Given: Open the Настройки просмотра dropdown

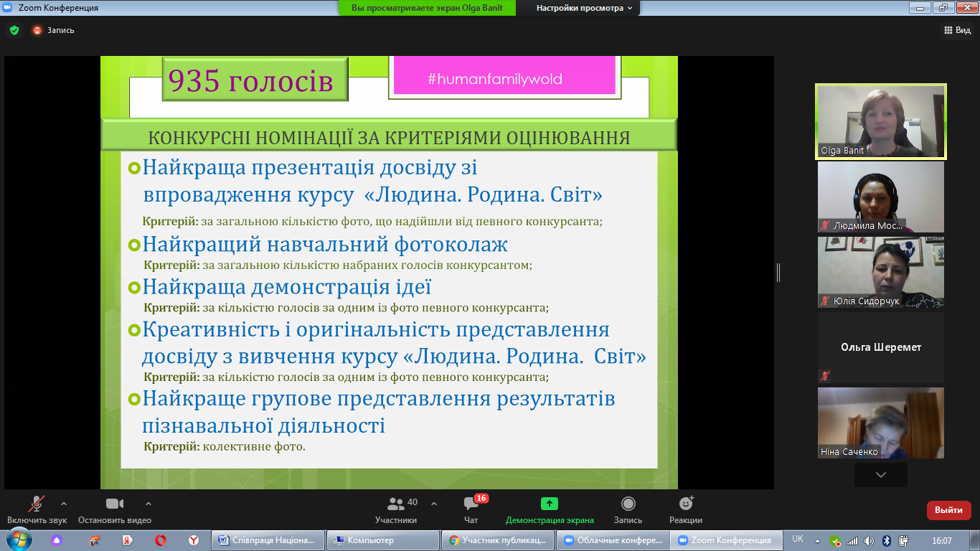Looking at the screenshot, I should [x=585, y=8].
